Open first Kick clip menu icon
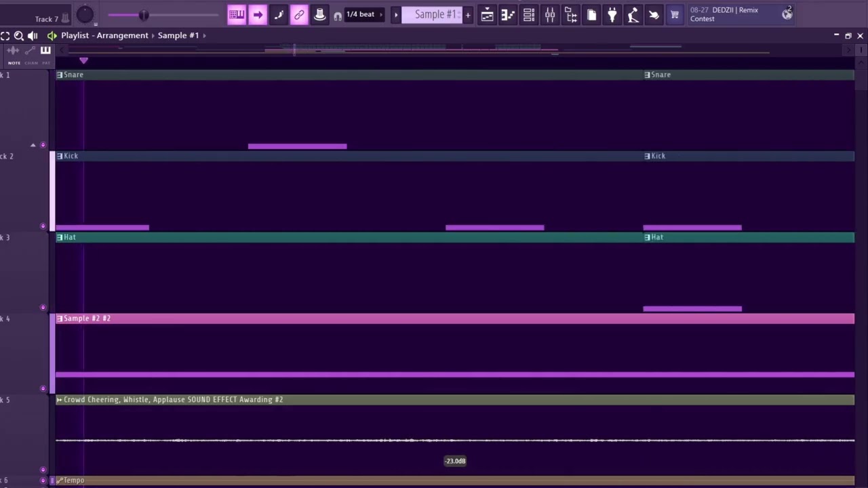Screen dimensions: 868x488 (60, 156)
